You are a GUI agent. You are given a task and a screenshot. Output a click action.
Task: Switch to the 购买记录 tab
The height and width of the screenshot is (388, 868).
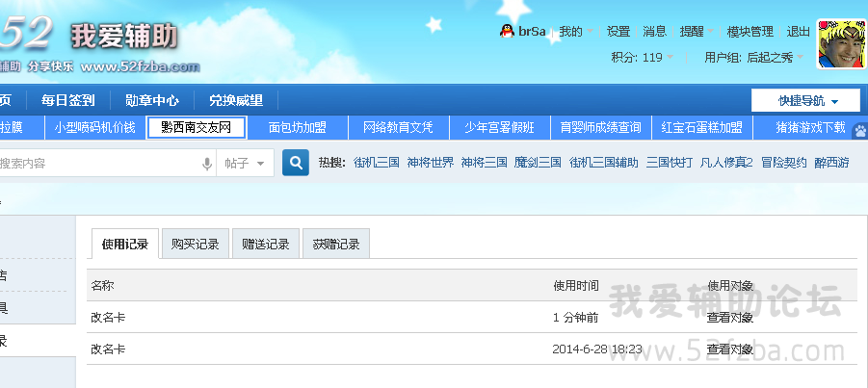coord(195,245)
